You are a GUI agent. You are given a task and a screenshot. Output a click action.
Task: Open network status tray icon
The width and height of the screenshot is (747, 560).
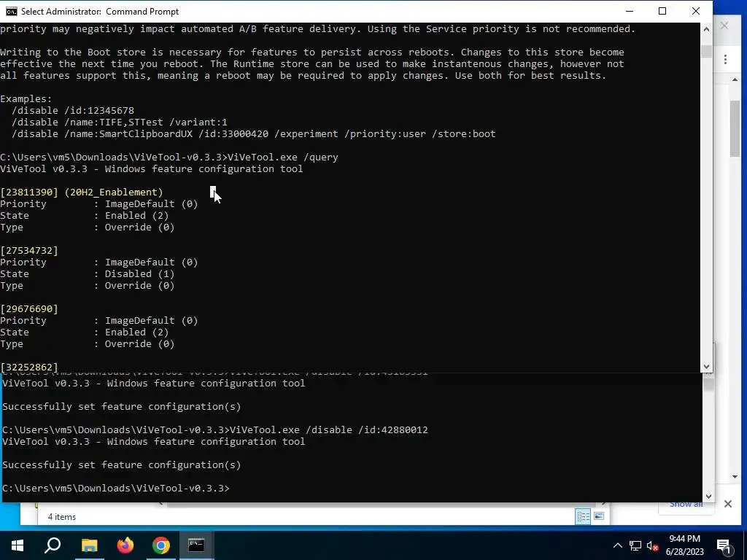[635, 545]
